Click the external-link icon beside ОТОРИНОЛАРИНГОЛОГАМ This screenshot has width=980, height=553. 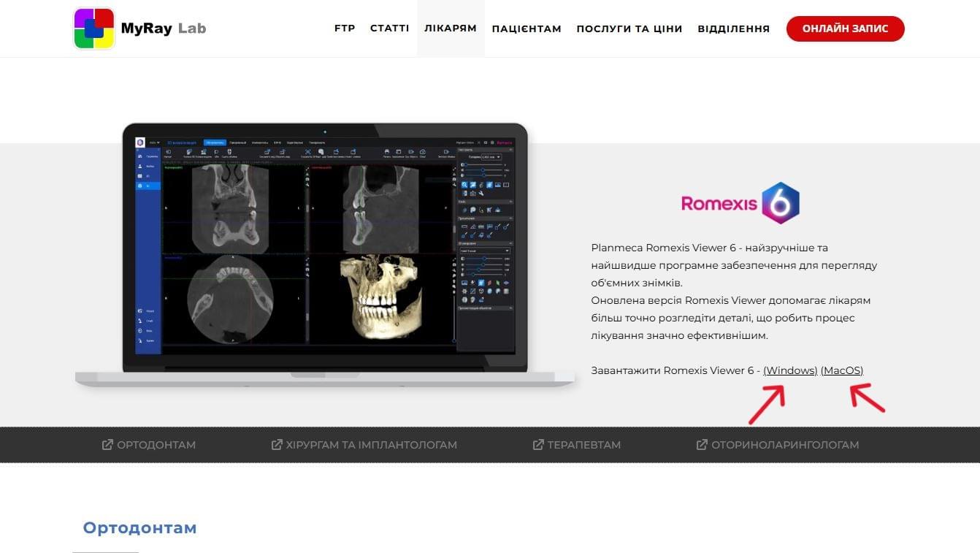point(702,445)
